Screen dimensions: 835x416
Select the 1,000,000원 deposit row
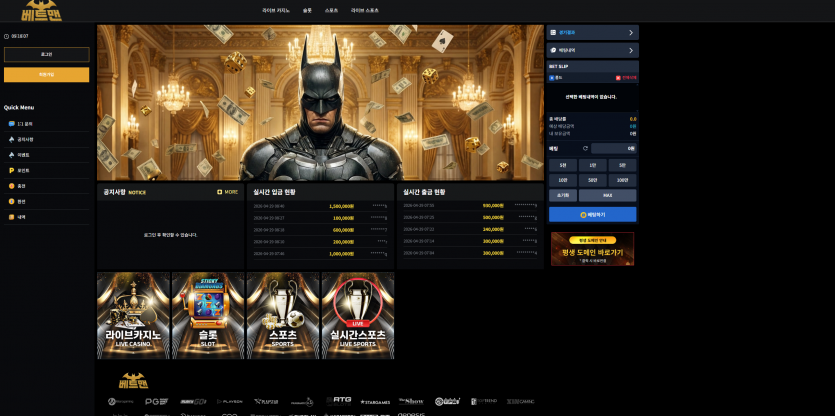pos(320,254)
